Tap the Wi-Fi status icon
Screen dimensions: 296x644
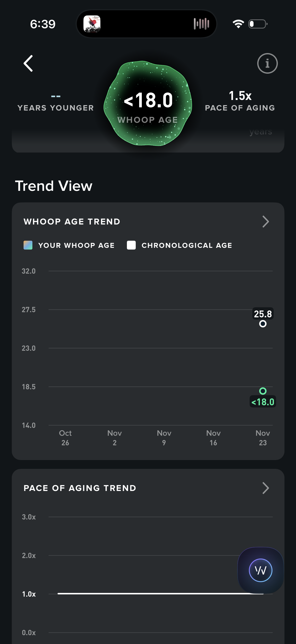point(238,24)
